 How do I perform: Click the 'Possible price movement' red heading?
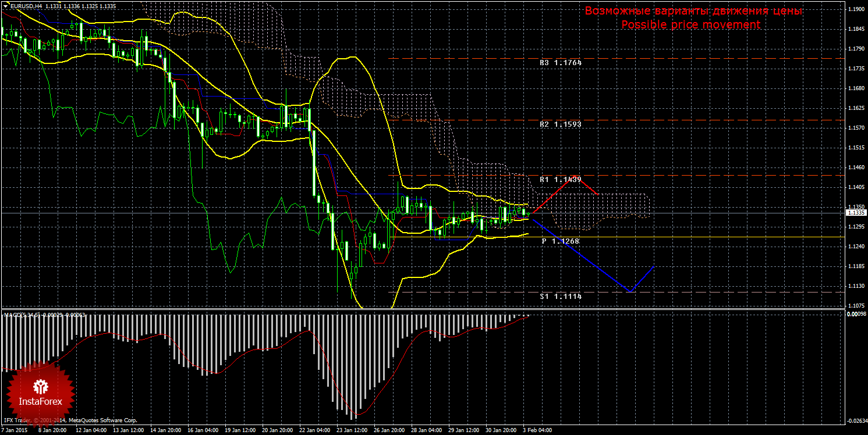(x=690, y=25)
